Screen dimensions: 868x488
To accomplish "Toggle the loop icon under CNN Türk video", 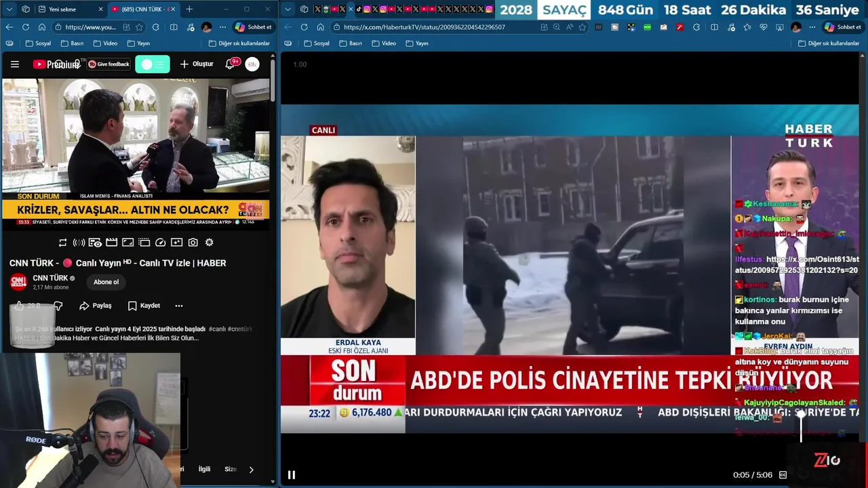I will [62, 243].
